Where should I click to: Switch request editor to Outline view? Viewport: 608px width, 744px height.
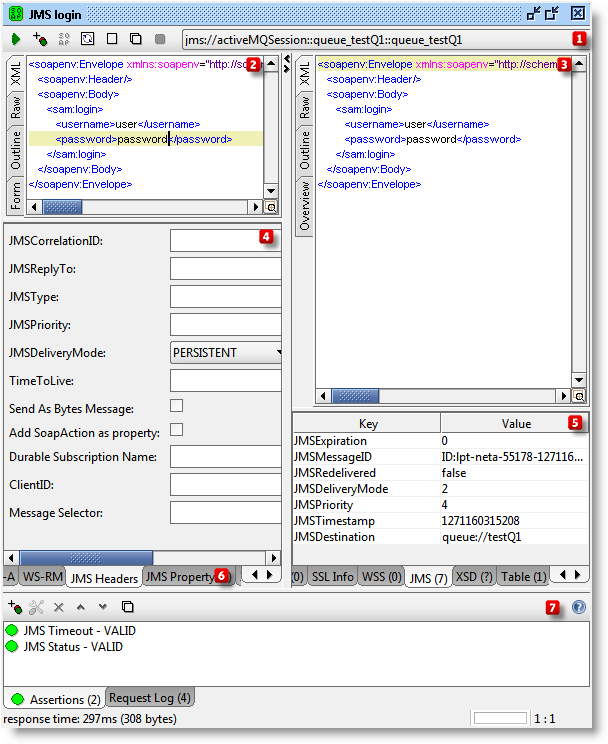(16, 150)
